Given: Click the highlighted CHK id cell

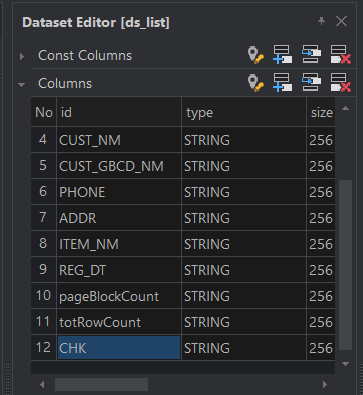Looking at the screenshot, I should [119, 348].
